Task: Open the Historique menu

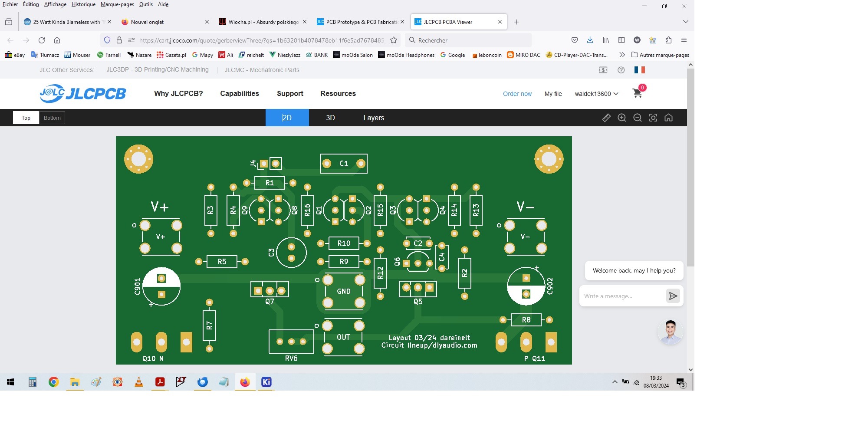Action: [x=83, y=4]
